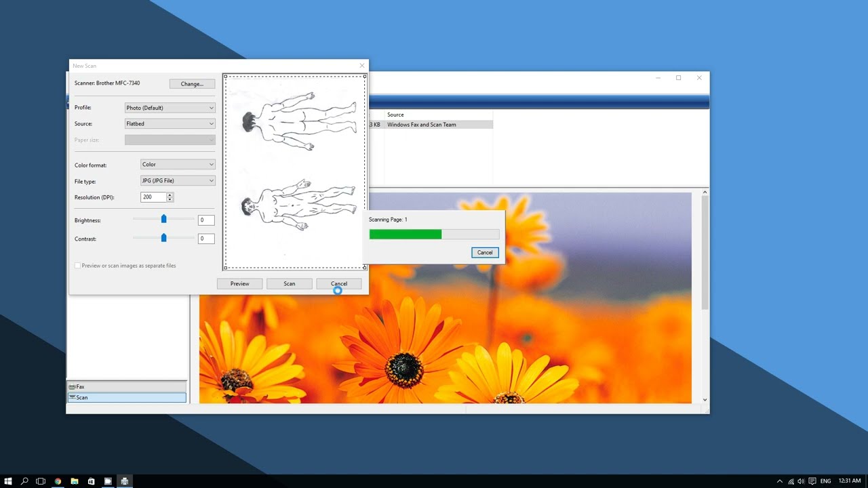Click the Windows Start button
This screenshot has height=488, width=868.
9,481
